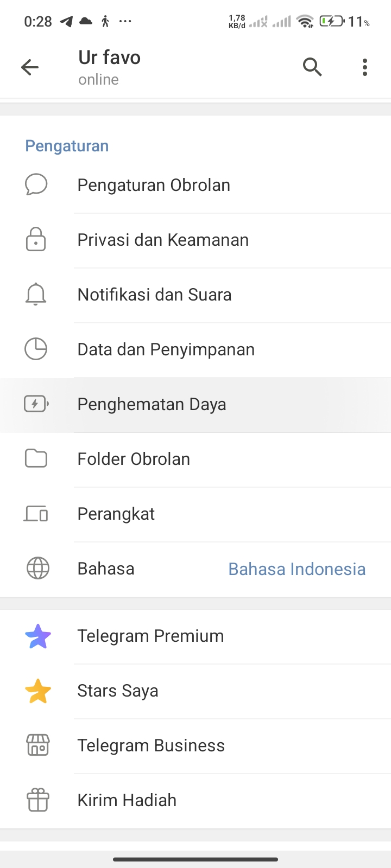The height and width of the screenshot is (868, 391).
Task: Tap the globe language icon
Action: click(x=37, y=569)
